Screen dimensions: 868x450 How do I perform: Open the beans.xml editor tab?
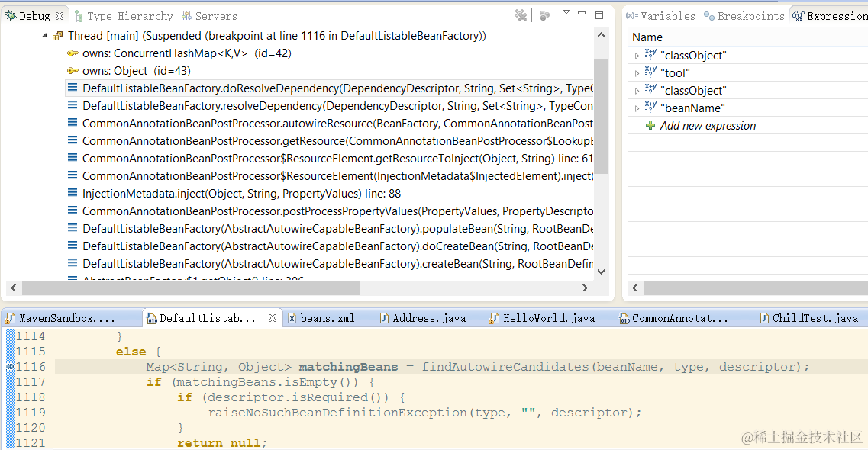click(x=321, y=318)
